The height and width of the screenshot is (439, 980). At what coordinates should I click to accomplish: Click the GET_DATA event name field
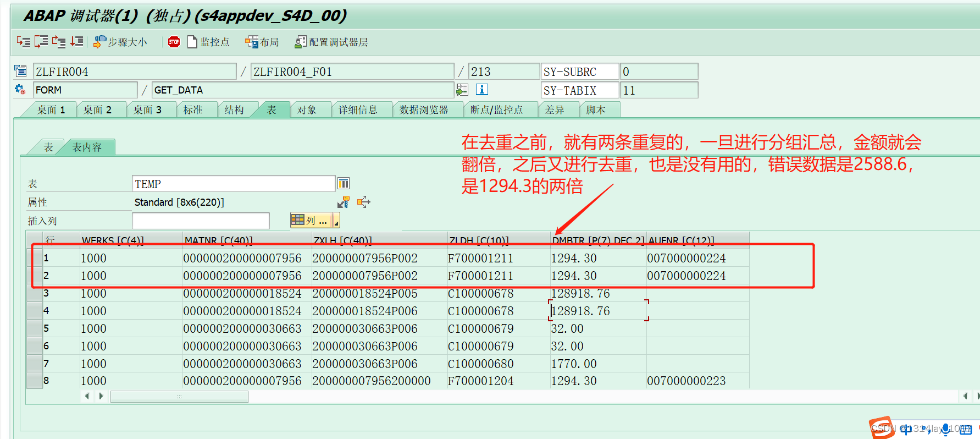(303, 90)
